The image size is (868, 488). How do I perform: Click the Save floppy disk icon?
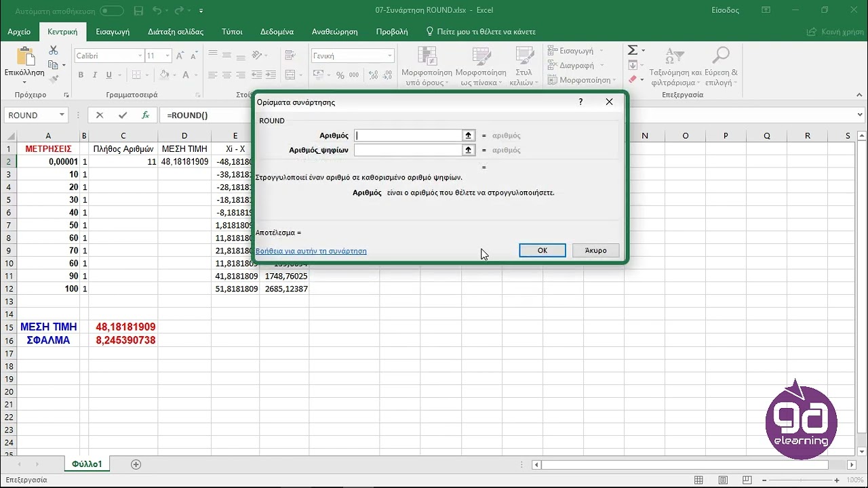coord(138,11)
